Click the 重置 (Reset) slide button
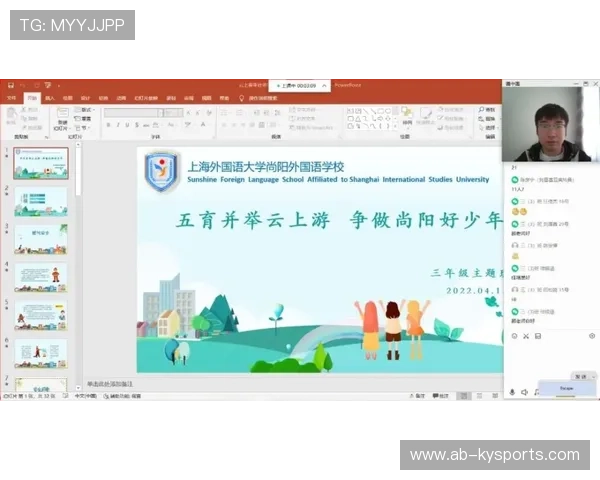 [83, 119]
